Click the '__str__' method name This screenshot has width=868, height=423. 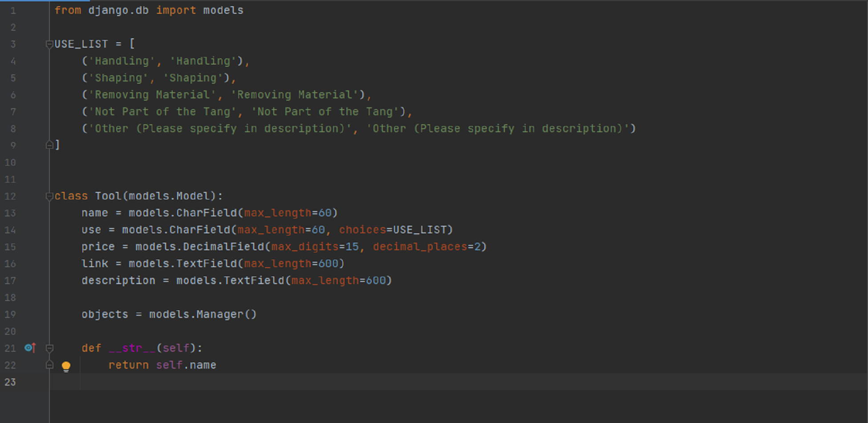(x=132, y=348)
